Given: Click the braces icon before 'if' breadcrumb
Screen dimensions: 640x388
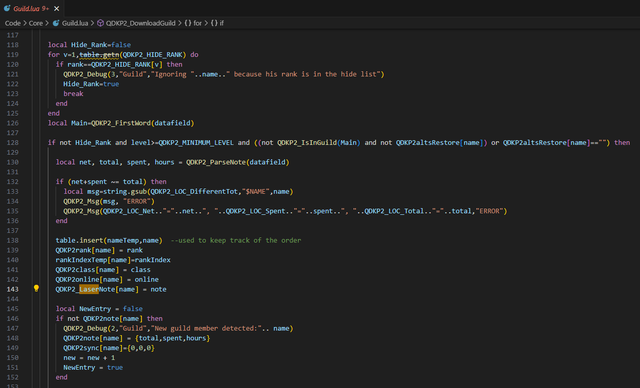Looking at the screenshot, I should (214, 23).
